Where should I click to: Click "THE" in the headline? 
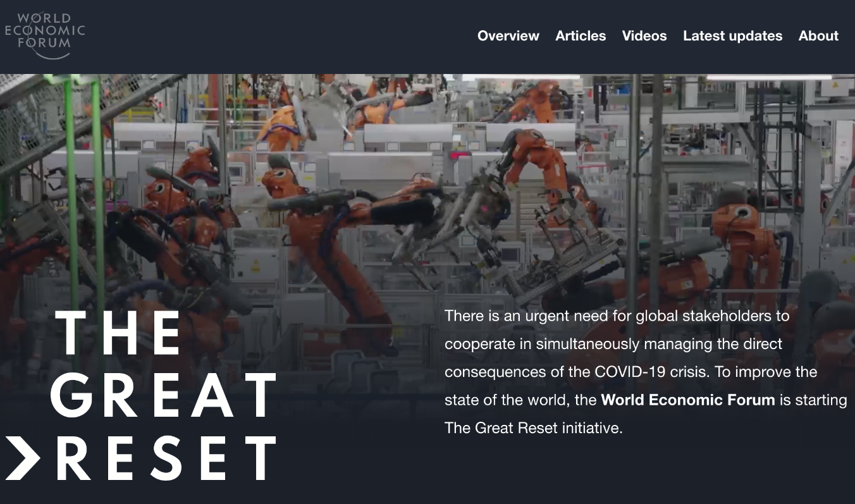click(x=120, y=333)
